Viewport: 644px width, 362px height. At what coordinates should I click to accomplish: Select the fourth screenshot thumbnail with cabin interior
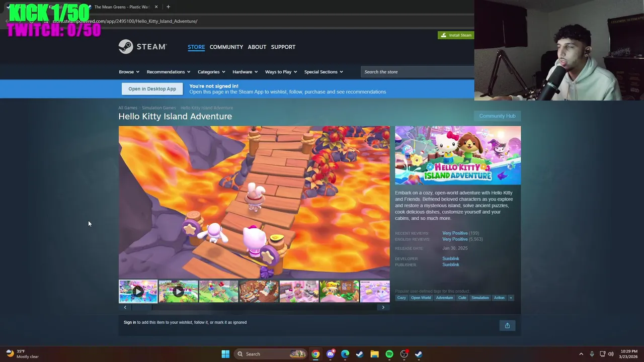[259, 292]
